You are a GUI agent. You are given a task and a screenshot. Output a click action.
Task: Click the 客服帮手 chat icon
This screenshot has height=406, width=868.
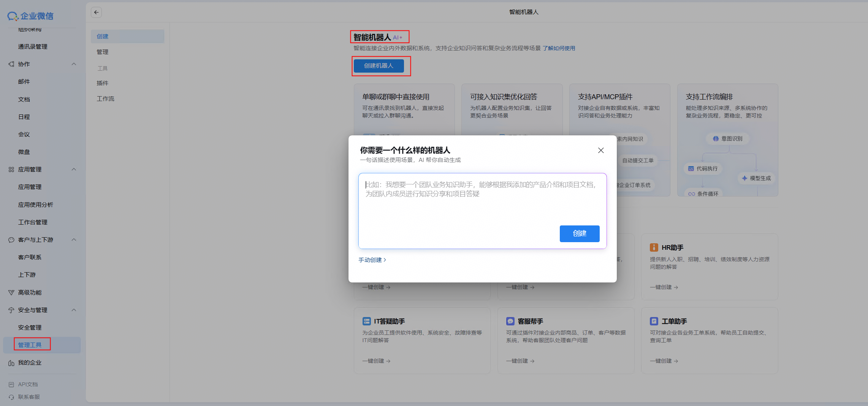pos(510,321)
